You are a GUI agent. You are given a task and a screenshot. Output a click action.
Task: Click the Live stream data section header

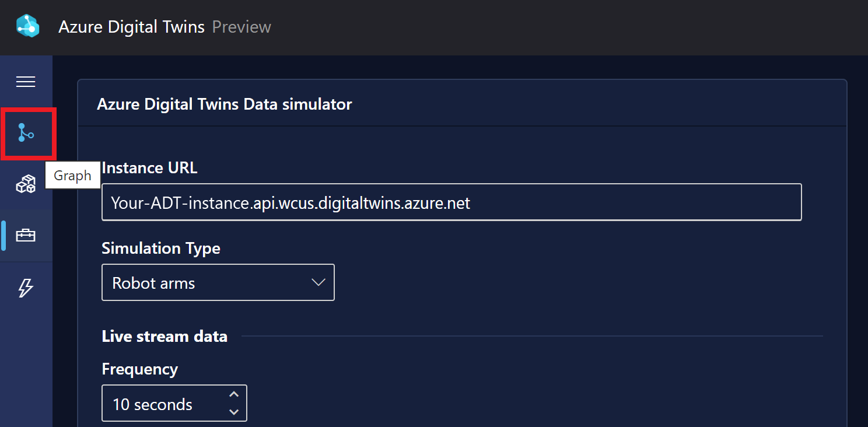pyautogui.click(x=164, y=336)
